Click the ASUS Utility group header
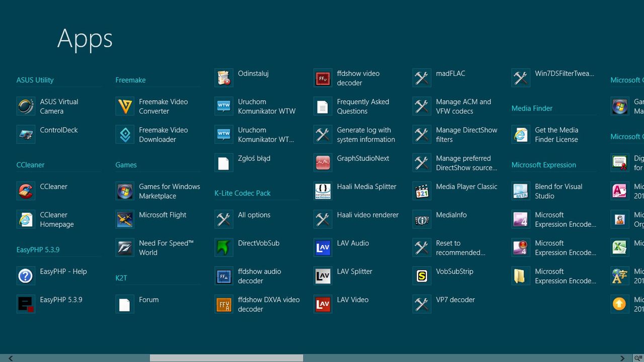Viewport: 644px width, 362px height. [x=35, y=80]
